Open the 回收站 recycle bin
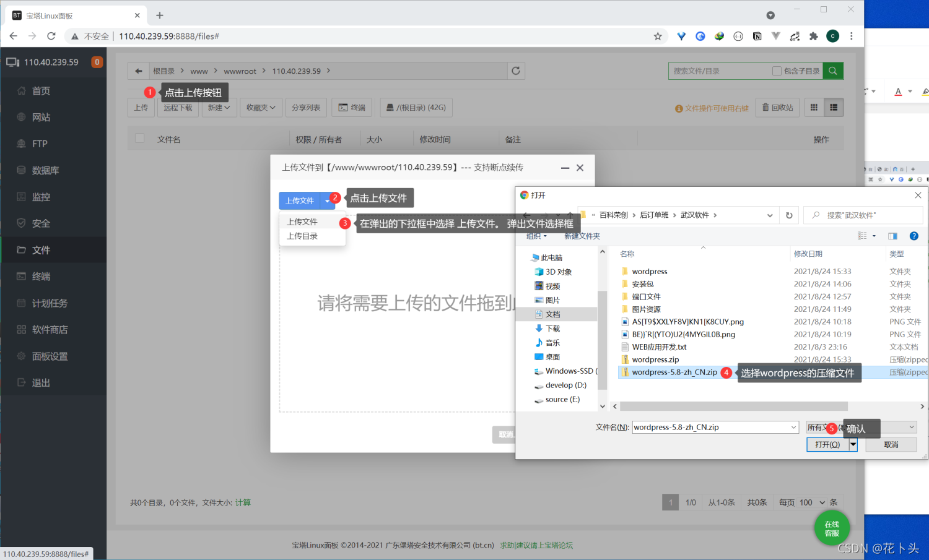This screenshot has width=929, height=560. point(777,108)
